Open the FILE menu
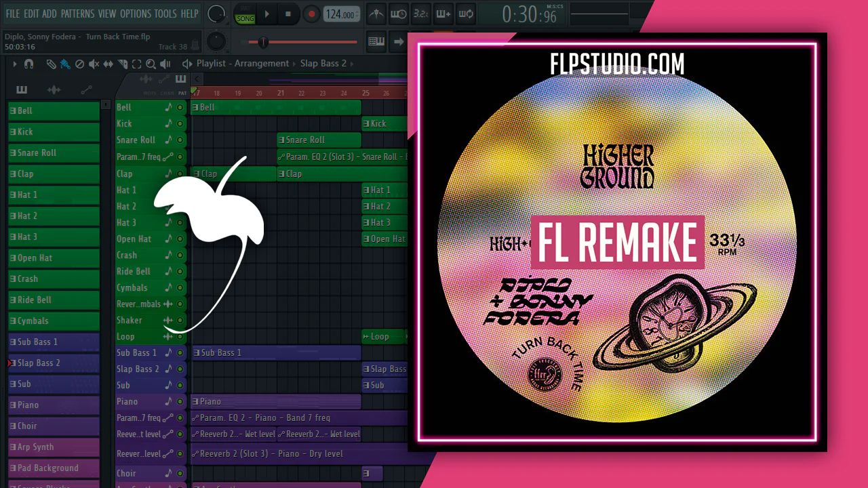 [13, 14]
